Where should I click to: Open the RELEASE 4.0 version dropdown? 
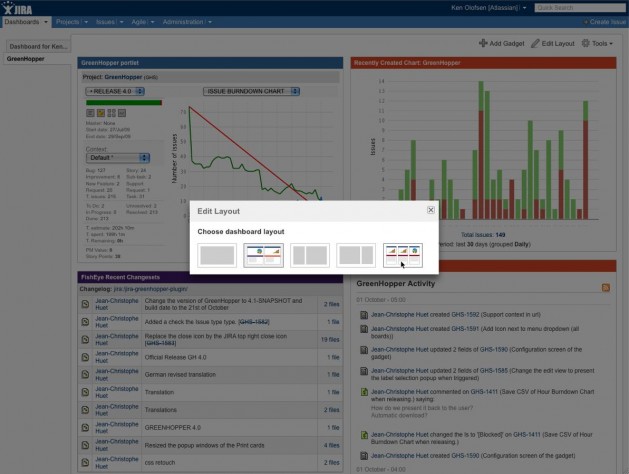115,91
